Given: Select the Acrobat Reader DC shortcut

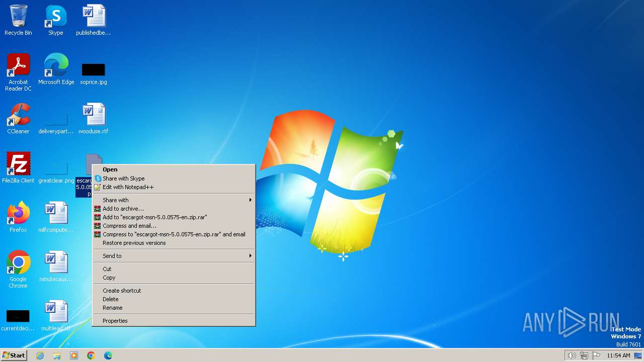Looking at the screenshot, I should click(x=18, y=72).
